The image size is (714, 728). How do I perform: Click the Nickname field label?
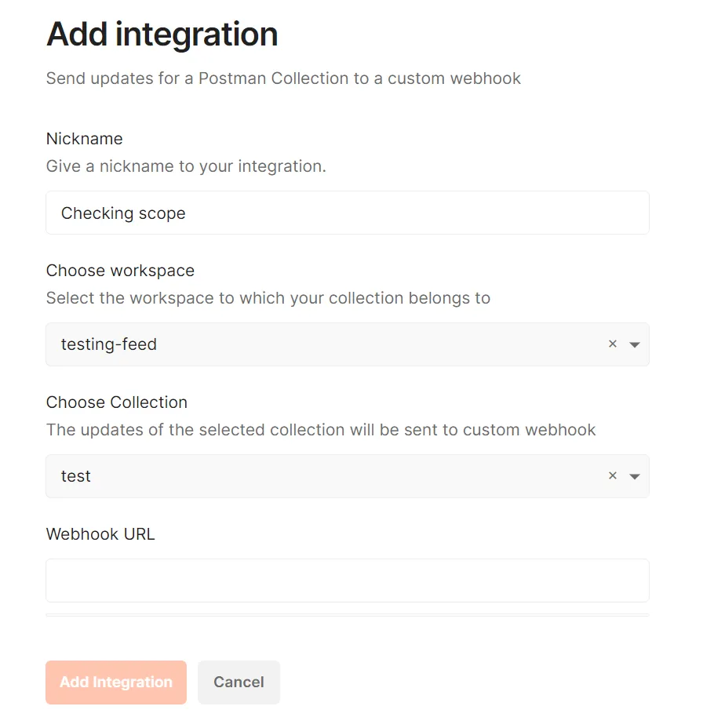click(x=85, y=139)
